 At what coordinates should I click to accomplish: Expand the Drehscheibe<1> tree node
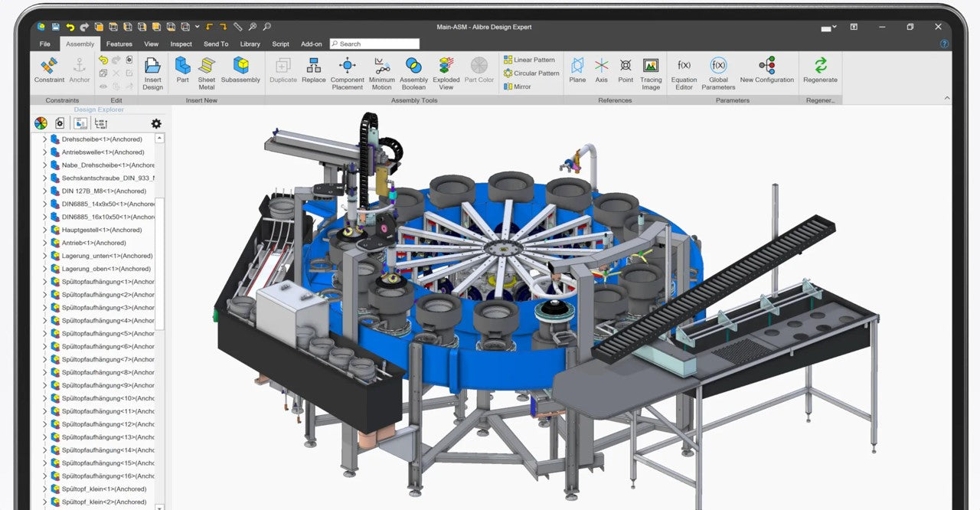click(44, 139)
